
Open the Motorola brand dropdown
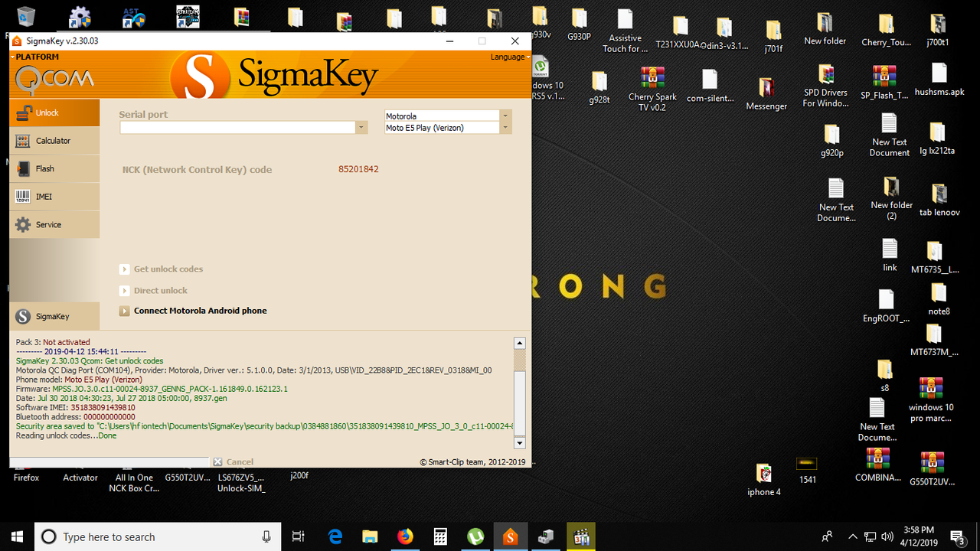pyautogui.click(x=505, y=116)
